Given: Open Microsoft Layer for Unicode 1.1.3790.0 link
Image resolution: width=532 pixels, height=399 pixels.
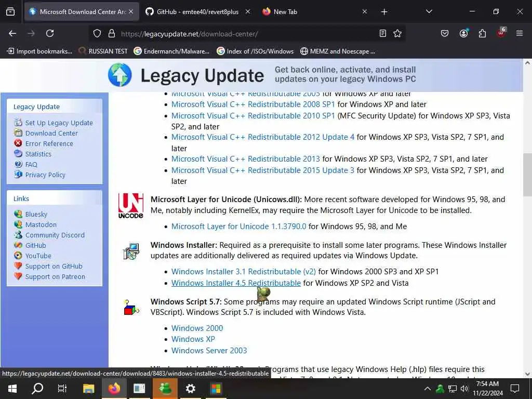Looking at the screenshot, I should (238, 227).
